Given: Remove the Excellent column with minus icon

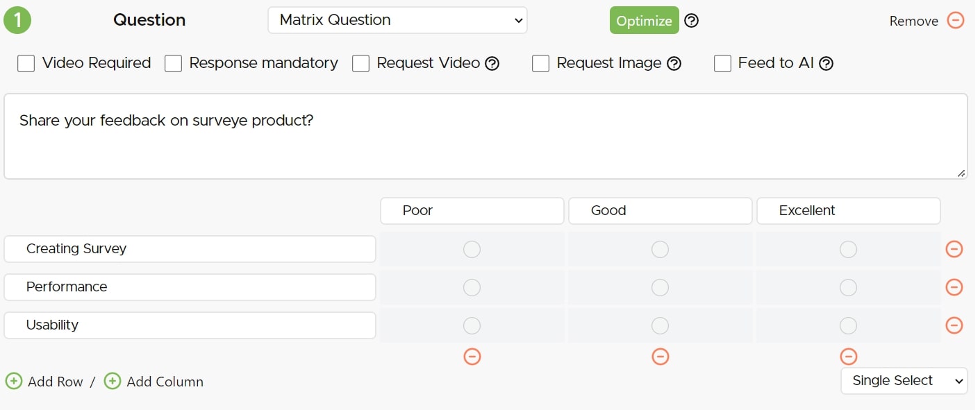Looking at the screenshot, I should (x=849, y=357).
